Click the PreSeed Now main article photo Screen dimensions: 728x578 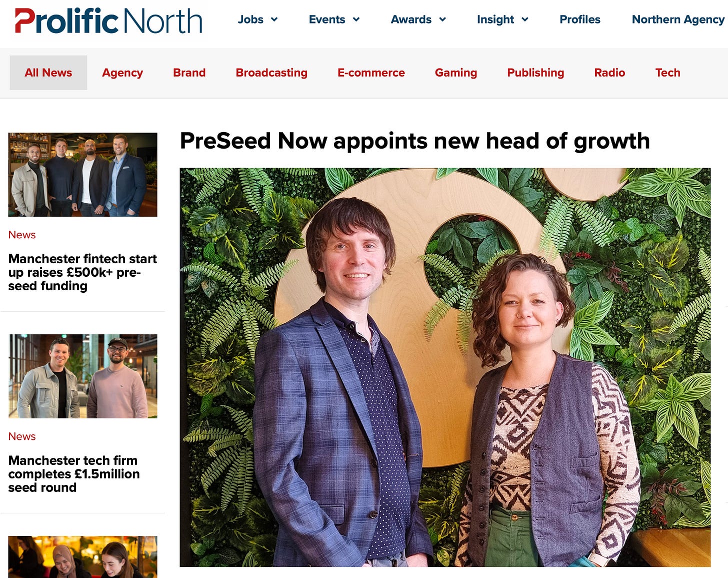click(x=445, y=367)
